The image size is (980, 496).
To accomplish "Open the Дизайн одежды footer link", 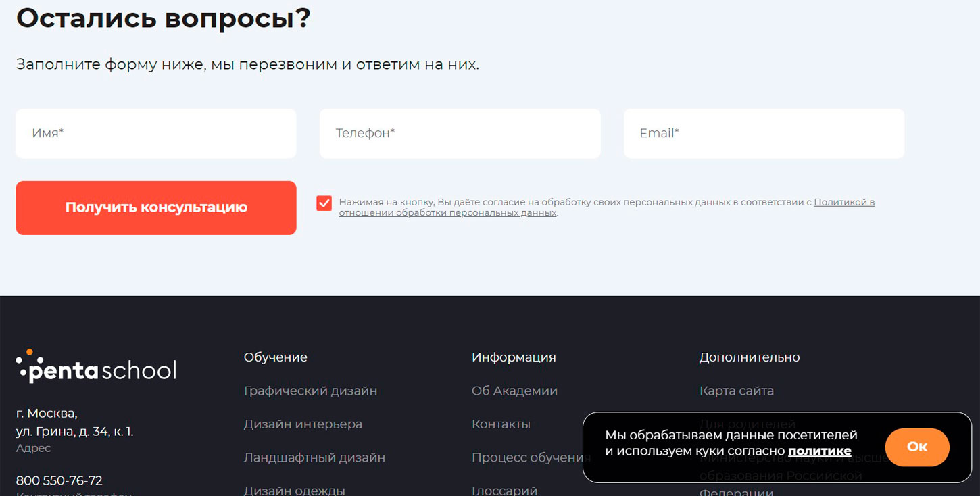I will 295,491.
